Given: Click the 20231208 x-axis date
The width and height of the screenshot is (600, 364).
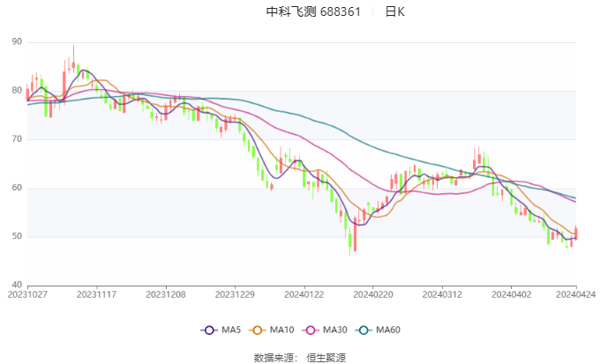Looking at the screenshot, I should (165, 295).
